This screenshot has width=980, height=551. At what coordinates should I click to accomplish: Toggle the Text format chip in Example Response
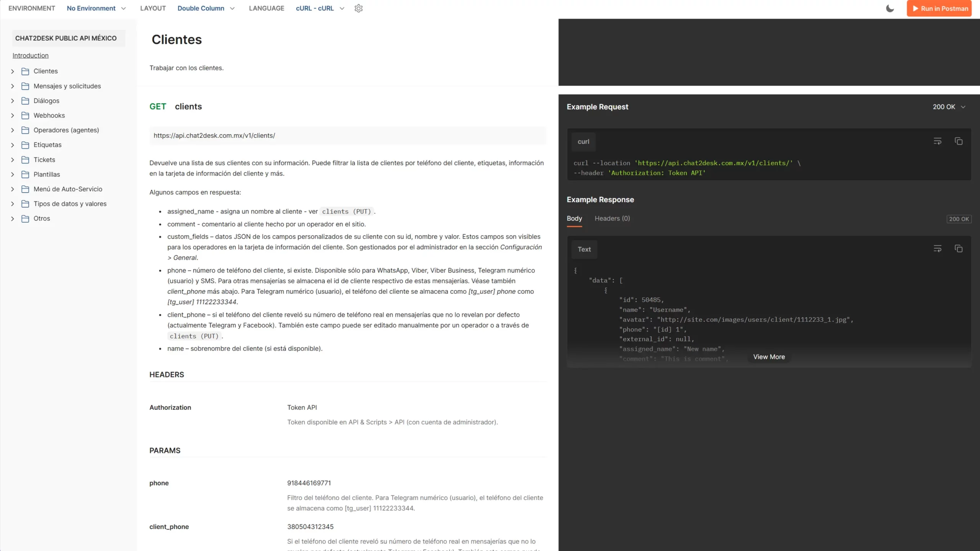(x=584, y=249)
